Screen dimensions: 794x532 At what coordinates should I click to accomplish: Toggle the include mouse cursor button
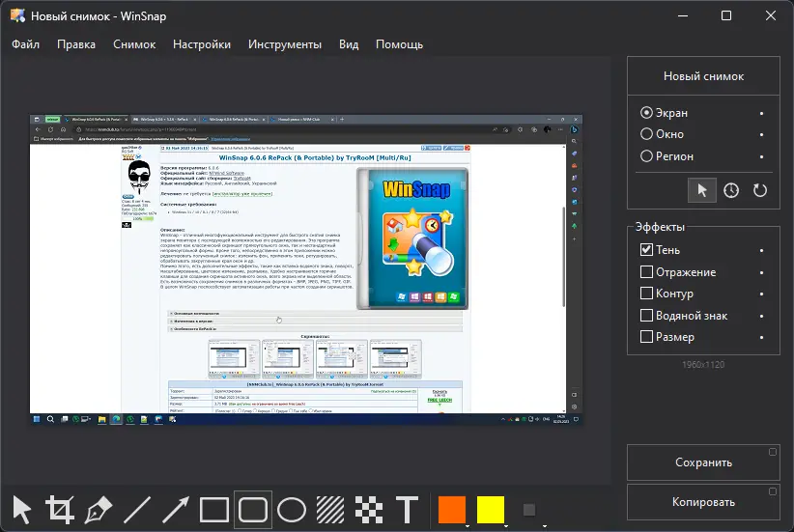[x=702, y=190]
